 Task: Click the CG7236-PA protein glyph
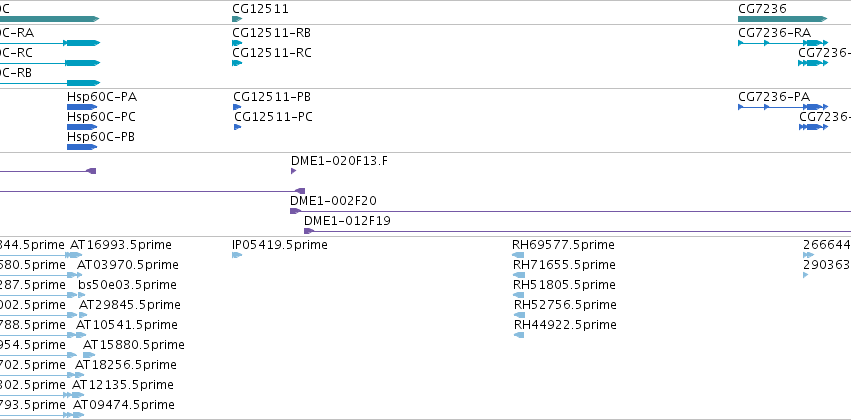click(x=783, y=107)
